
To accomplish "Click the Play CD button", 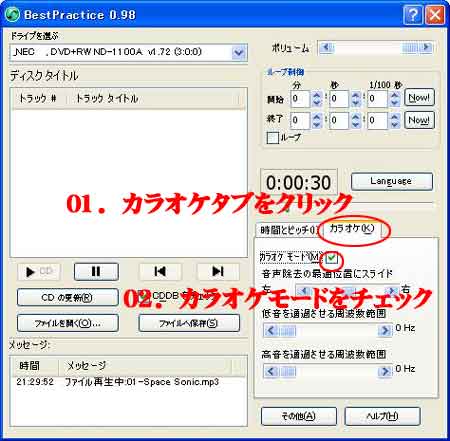I will [x=40, y=272].
